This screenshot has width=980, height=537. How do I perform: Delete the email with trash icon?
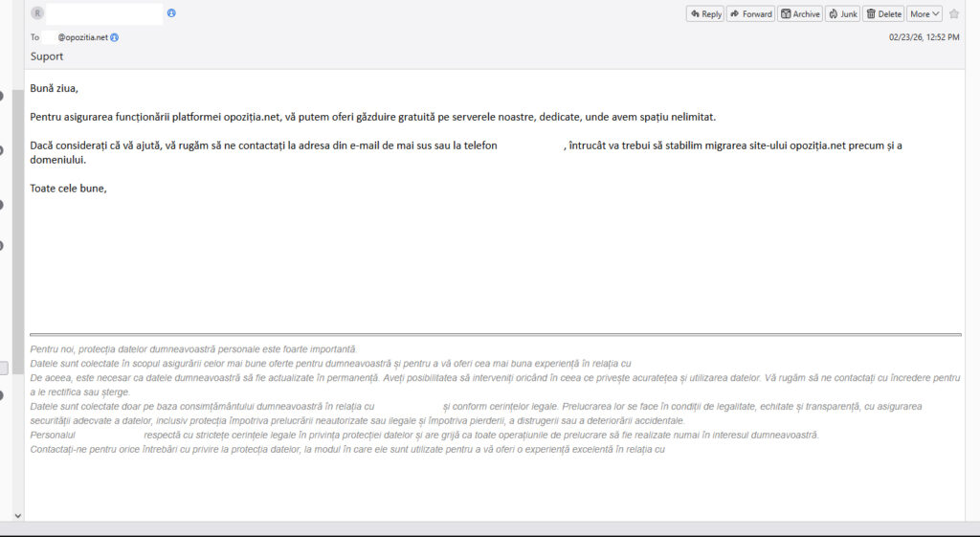pyautogui.click(x=883, y=14)
